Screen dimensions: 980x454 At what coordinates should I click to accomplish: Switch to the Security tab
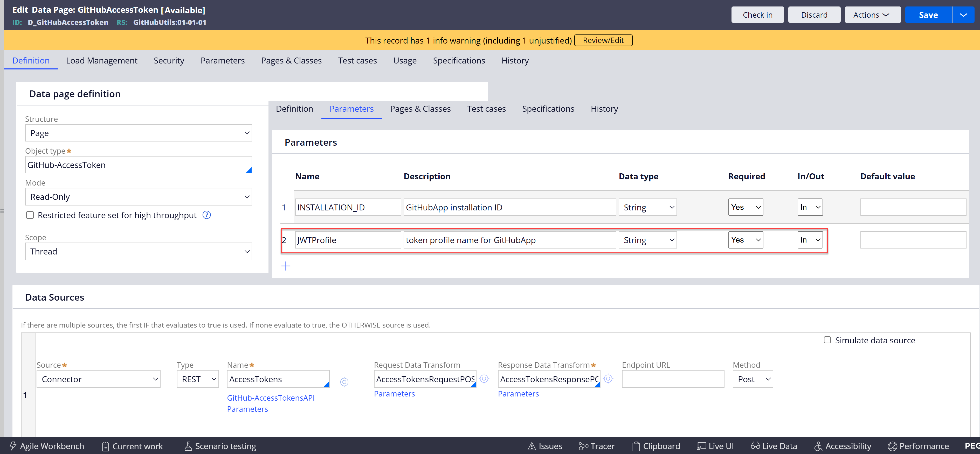click(169, 61)
